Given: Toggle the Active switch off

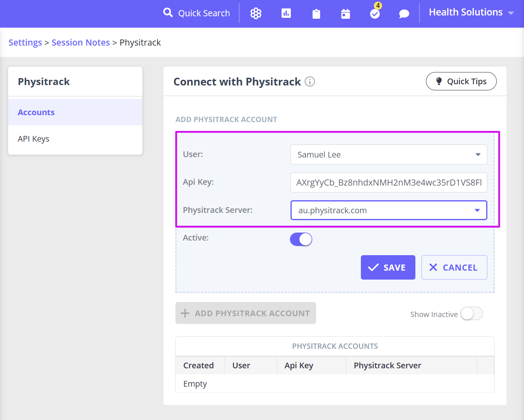Looking at the screenshot, I should pyautogui.click(x=301, y=239).
